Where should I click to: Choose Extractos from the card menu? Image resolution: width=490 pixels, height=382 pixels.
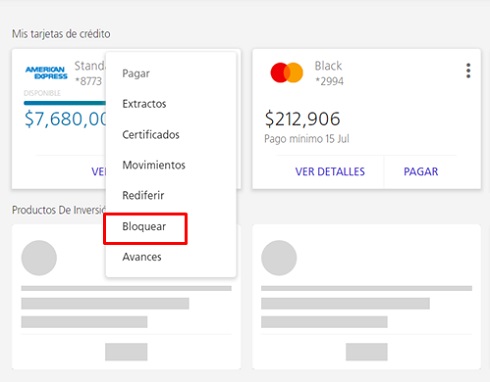pyautogui.click(x=144, y=104)
